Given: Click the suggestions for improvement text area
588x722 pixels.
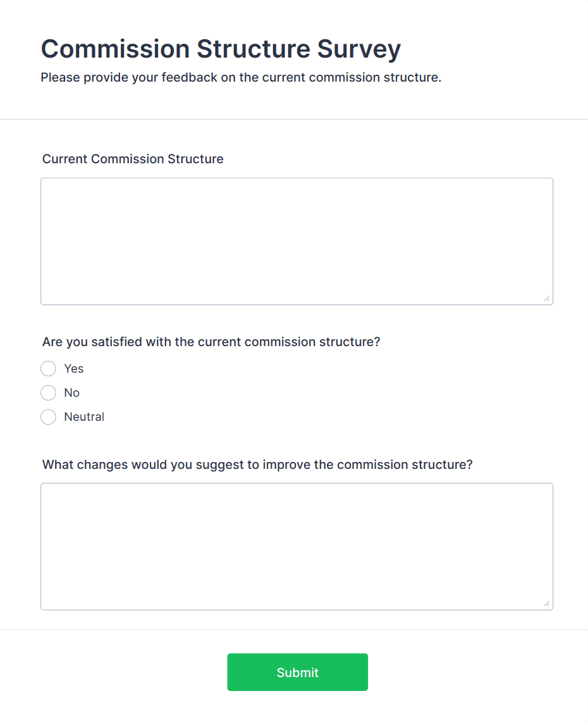Looking at the screenshot, I should point(297,544).
